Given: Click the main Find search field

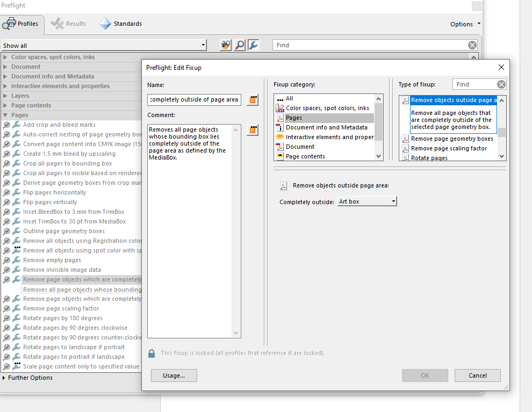Looking at the screenshot, I should 370,45.
